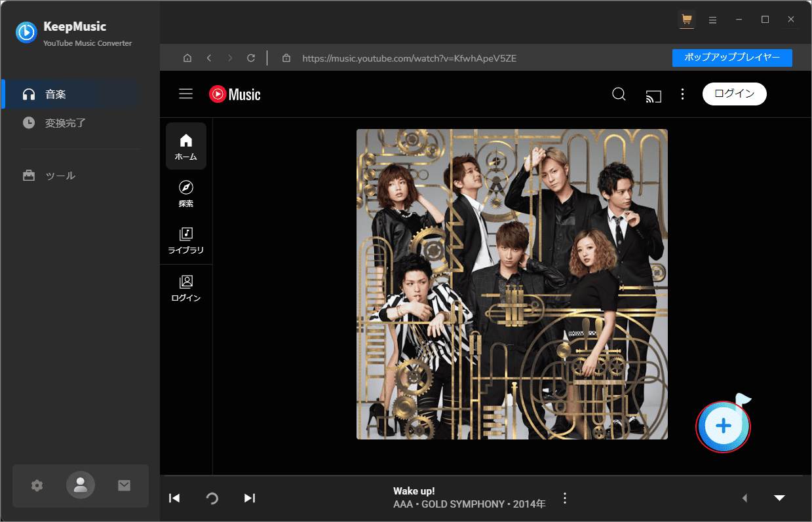The image size is (812, 522).
Task: Open the ポップアッププレイヤー popup player
Action: point(732,58)
